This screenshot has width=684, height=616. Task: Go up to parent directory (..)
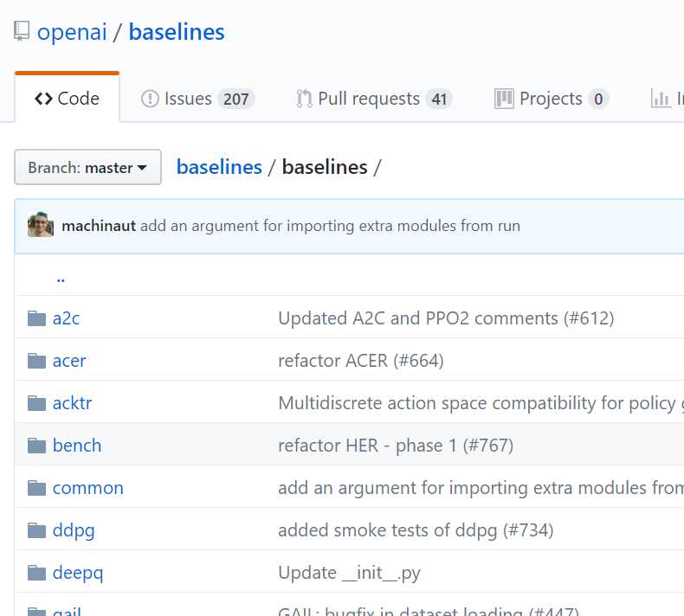(61, 278)
